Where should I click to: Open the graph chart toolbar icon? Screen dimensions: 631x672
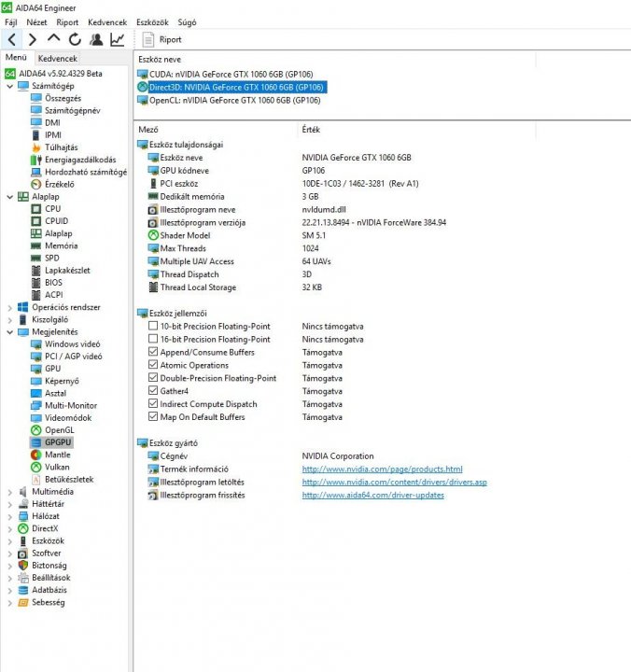[x=117, y=39]
